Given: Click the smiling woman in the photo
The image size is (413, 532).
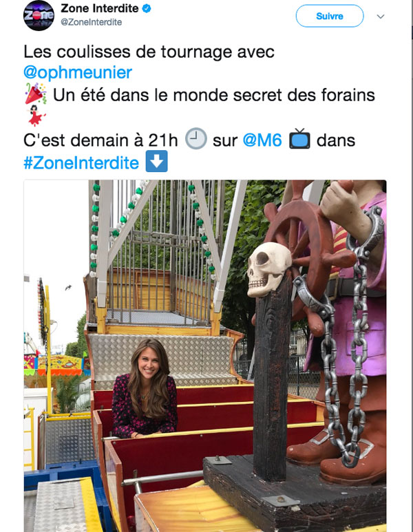Looking at the screenshot, I should [x=145, y=389].
